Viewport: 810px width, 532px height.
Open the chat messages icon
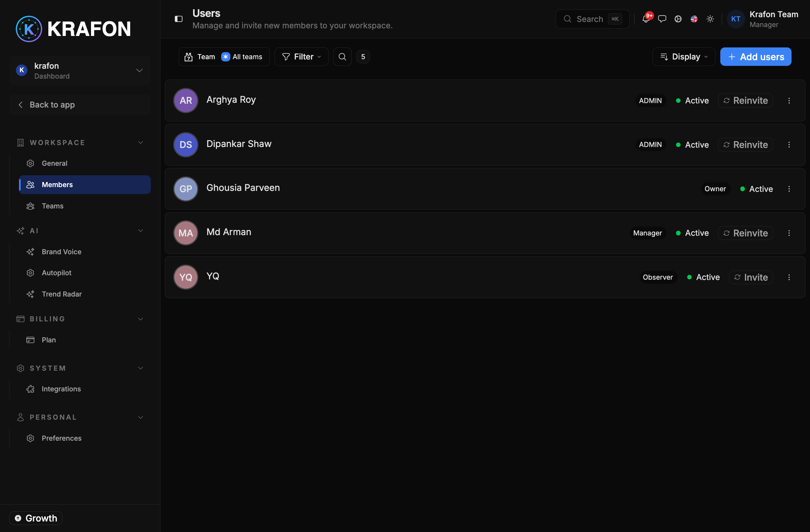(x=662, y=19)
